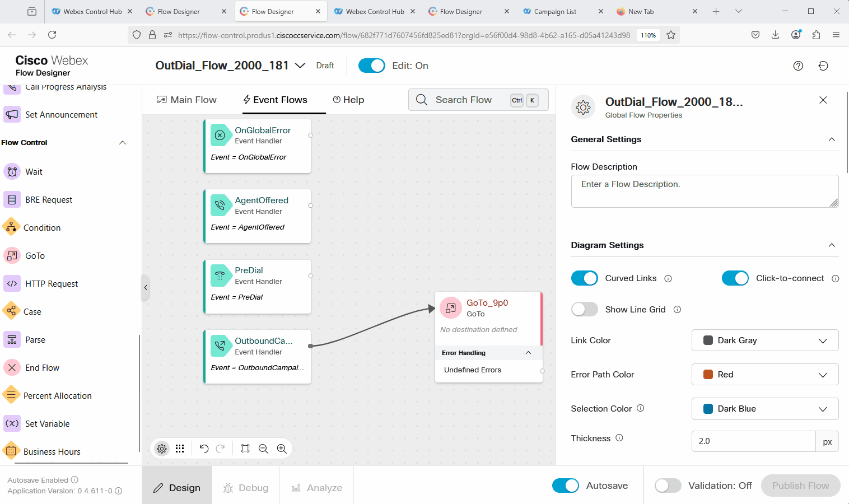Click the undo arrow in canvas toolbar

click(204, 449)
